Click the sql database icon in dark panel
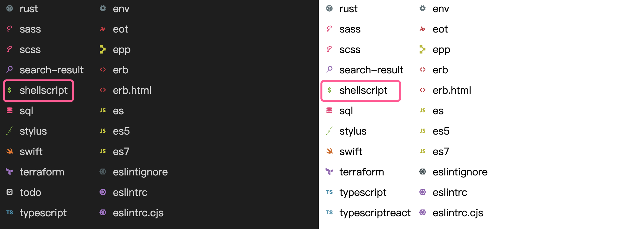This screenshot has height=229, width=644. pyautogui.click(x=10, y=110)
